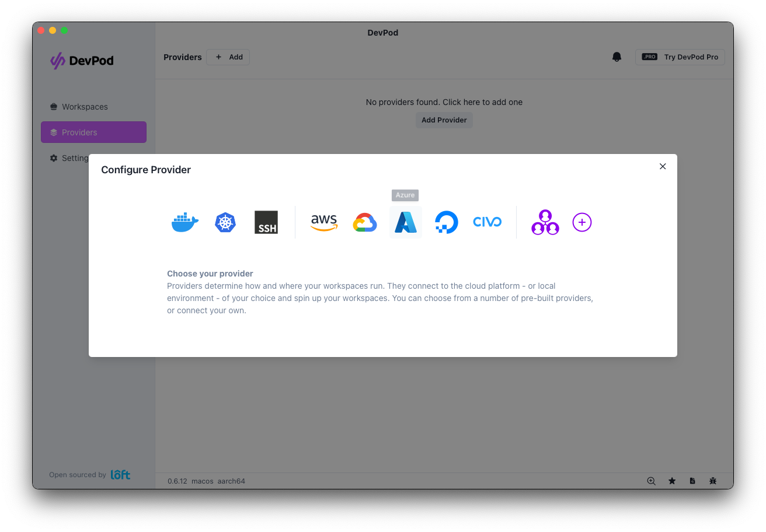Image resolution: width=766 pixels, height=532 pixels.
Task: Choose the Google Cloud provider logo
Action: [365, 222]
